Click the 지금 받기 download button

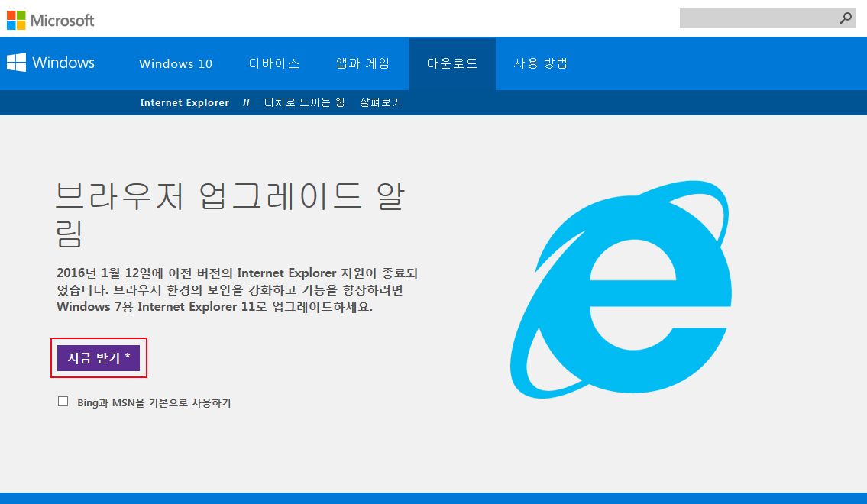pyautogui.click(x=99, y=358)
